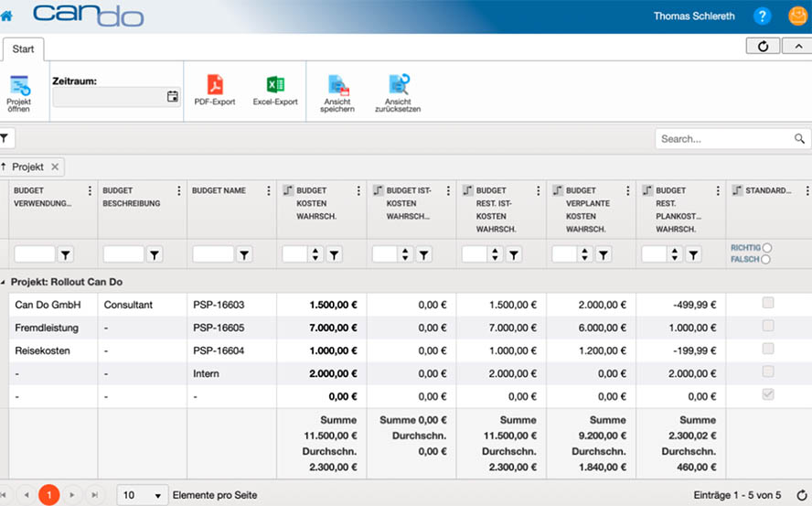
Task: Click filter icon under Budget Verplante Kosten
Action: [x=604, y=254]
